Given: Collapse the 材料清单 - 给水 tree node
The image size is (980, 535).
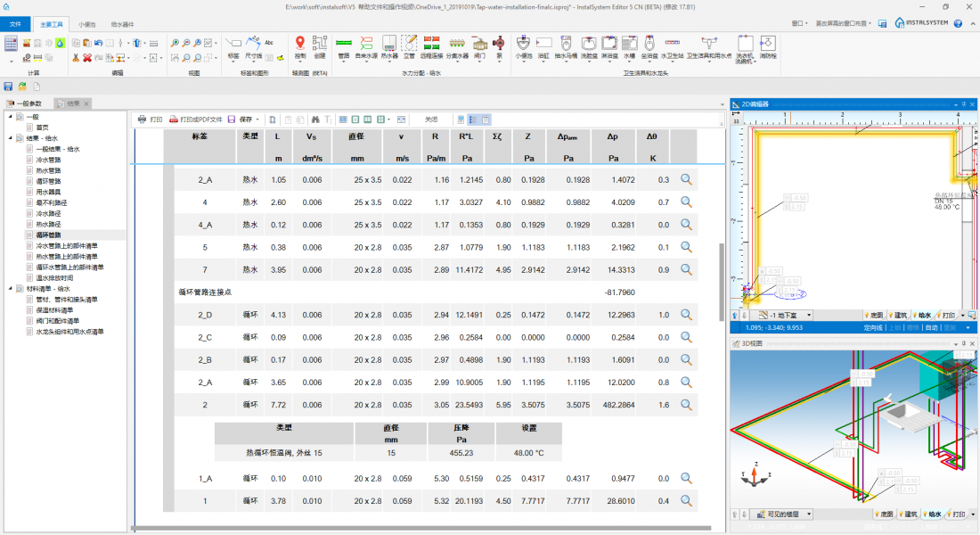Looking at the screenshot, I should [x=11, y=289].
